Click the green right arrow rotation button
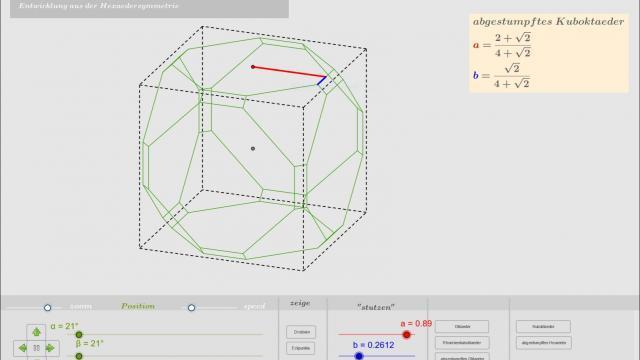This screenshot has height=360, width=640. (x=50, y=348)
